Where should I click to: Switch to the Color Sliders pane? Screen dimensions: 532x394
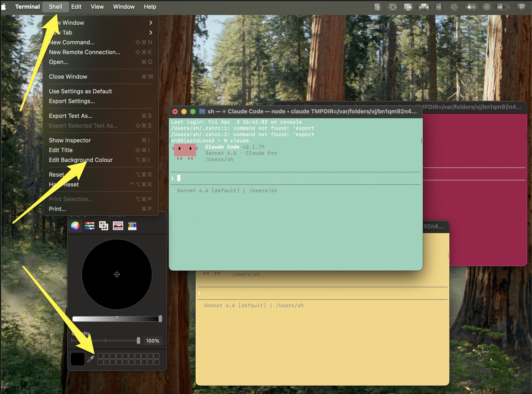point(90,226)
